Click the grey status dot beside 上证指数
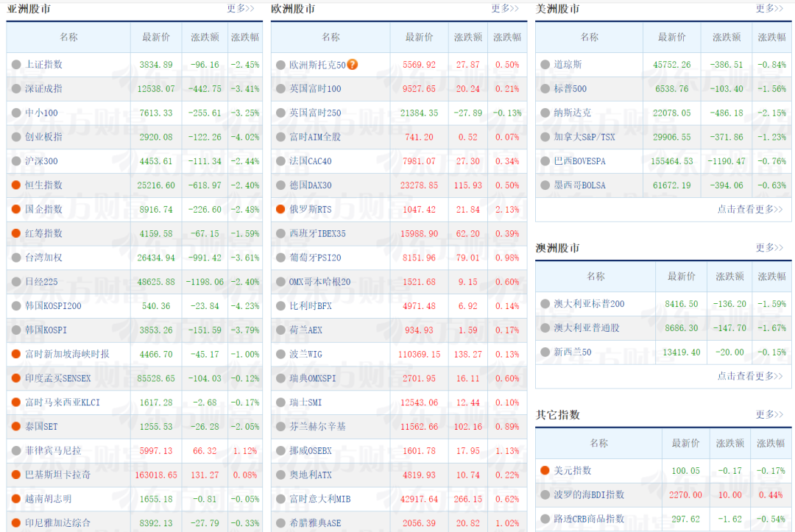Viewport: 795px width, 532px height. (x=16, y=65)
